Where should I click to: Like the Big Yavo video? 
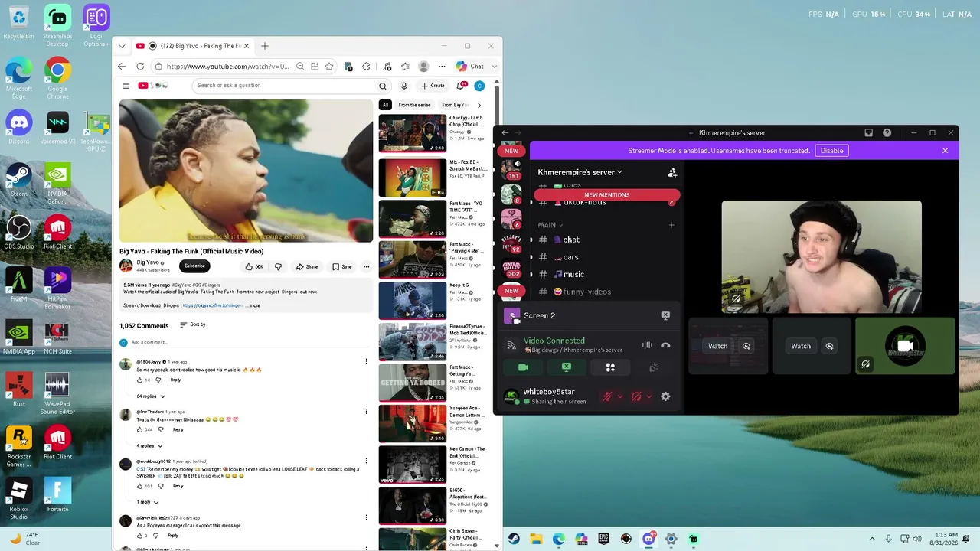254,266
